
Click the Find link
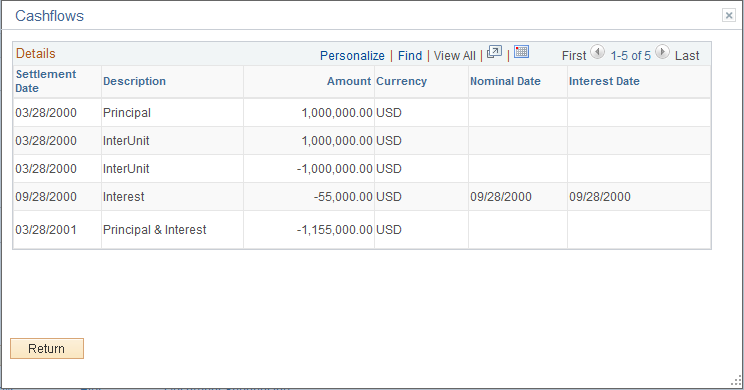(x=410, y=56)
